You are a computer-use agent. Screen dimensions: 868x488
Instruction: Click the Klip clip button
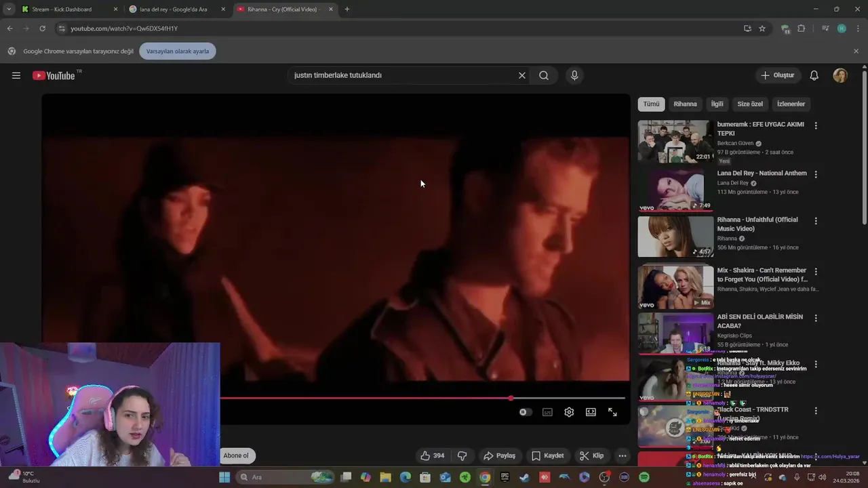tap(591, 455)
